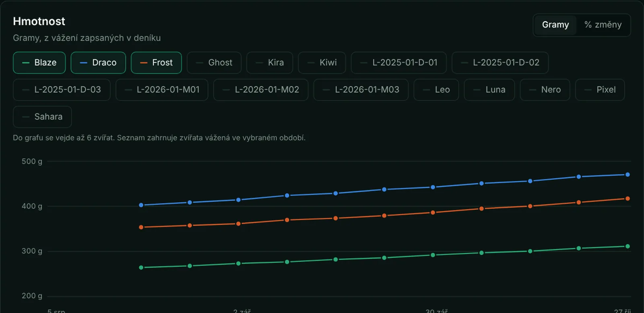This screenshot has width=644, height=313.
Task: Toggle Blaze series off
Action: 39,63
